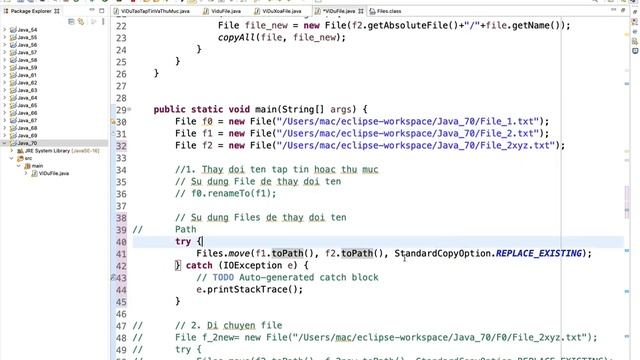Click the 'Path' text on line 39
640x360 pixels.
(185, 229)
